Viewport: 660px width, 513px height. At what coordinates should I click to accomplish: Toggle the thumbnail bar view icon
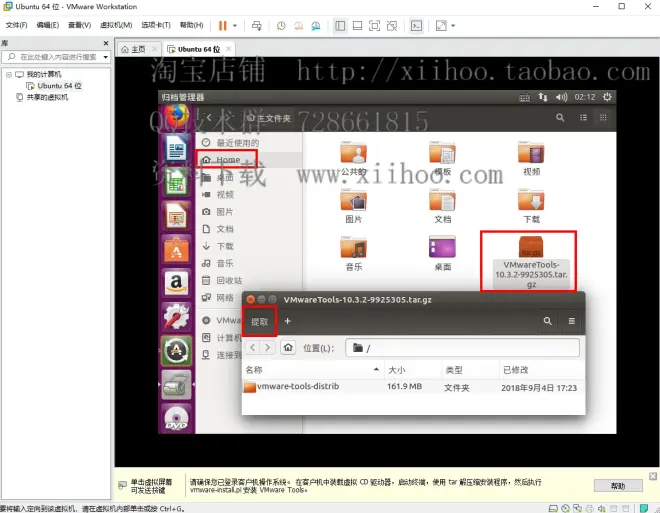[357, 26]
